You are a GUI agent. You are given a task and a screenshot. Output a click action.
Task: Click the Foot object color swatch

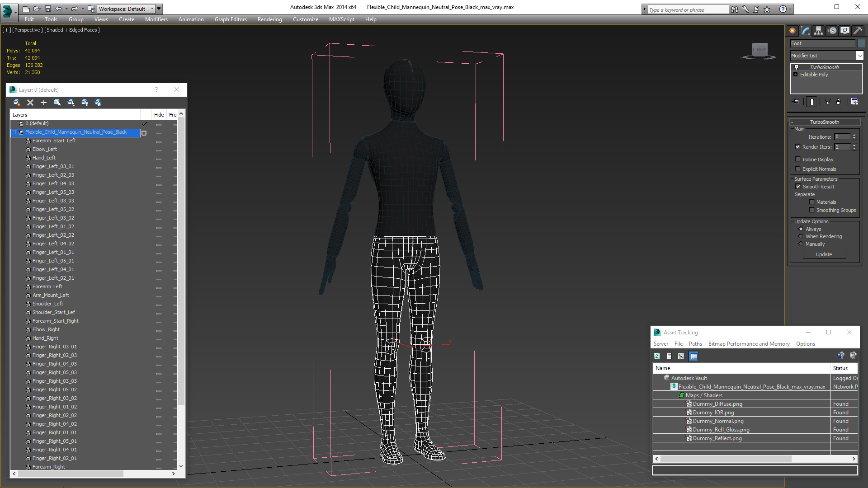pyautogui.click(x=861, y=43)
